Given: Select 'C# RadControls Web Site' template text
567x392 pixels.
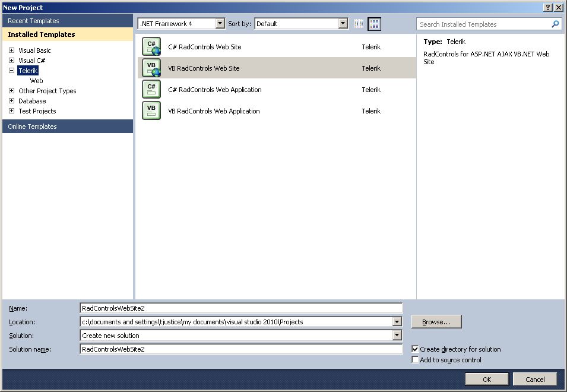Looking at the screenshot, I should click(x=204, y=47).
